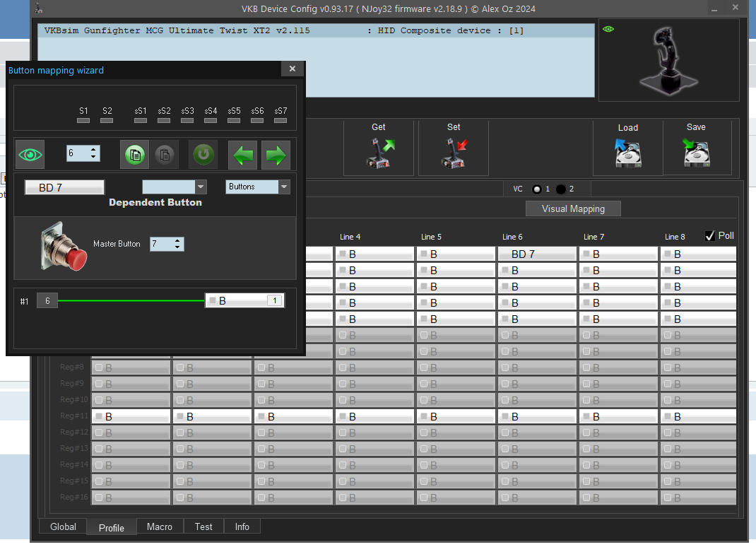Click the green reset circular arrow icon
The image size is (756, 547).
(203, 155)
